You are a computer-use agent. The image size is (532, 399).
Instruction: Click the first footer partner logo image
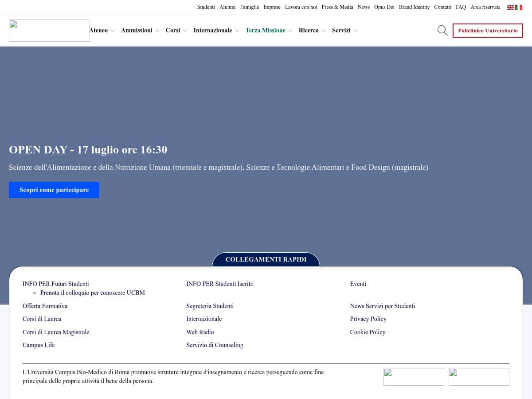(x=414, y=377)
